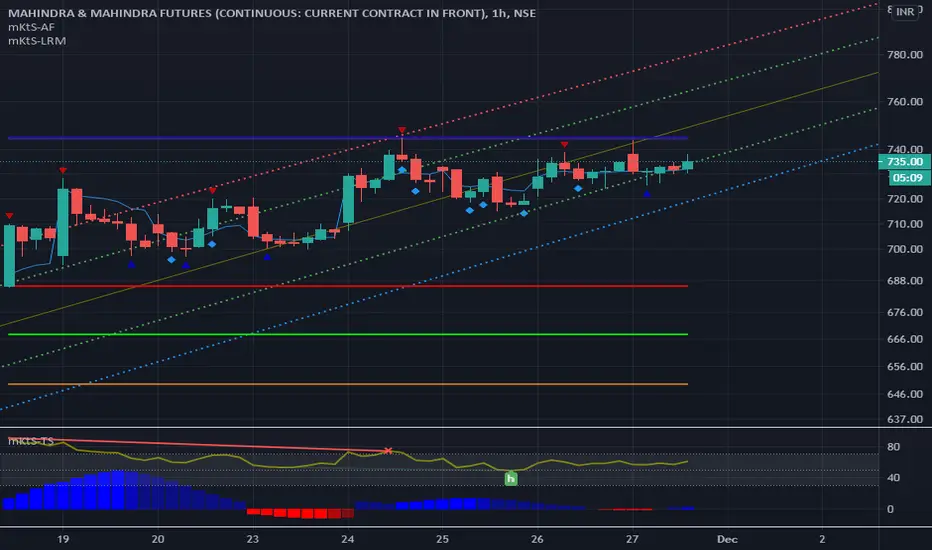Select the mktS-TS indicator pane label
The image size is (932, 550).
(31, 441)
